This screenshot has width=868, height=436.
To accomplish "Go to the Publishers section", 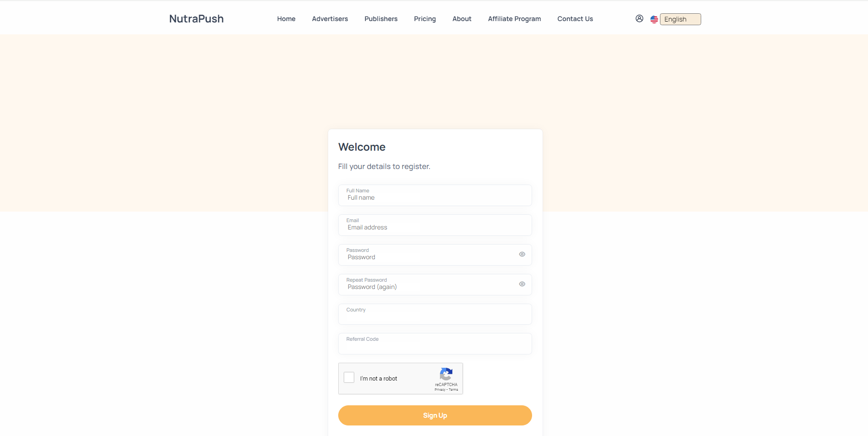I will 381,19.
